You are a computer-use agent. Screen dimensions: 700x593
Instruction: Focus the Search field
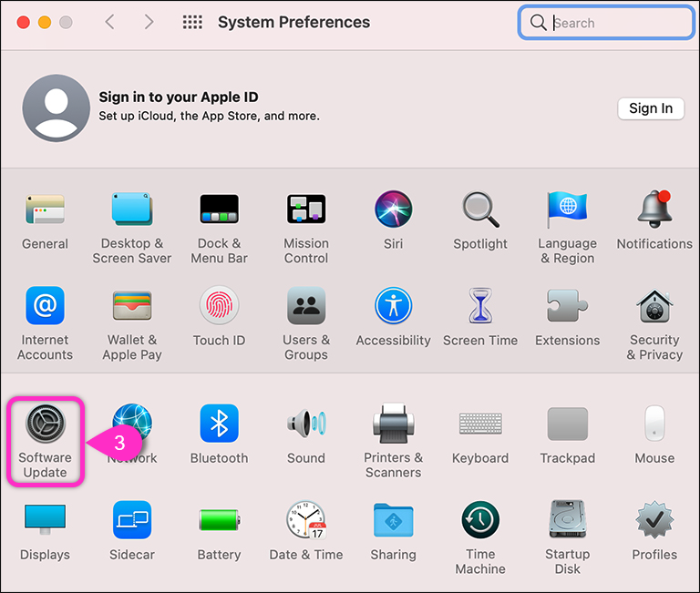pyautogui.click(x=606, y=22)
